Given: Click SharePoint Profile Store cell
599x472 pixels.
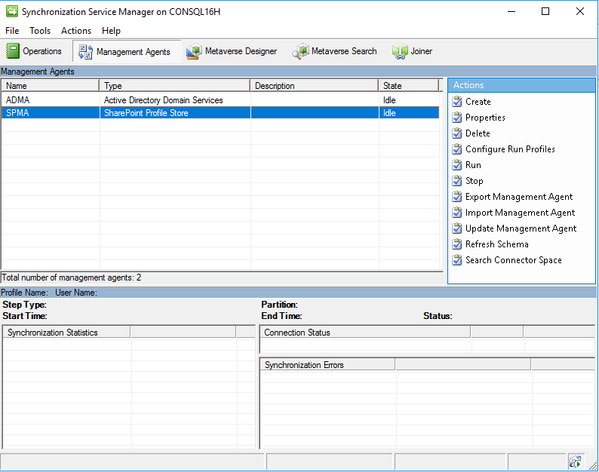Looking at the screenshot, I should [x=146, y=113].
